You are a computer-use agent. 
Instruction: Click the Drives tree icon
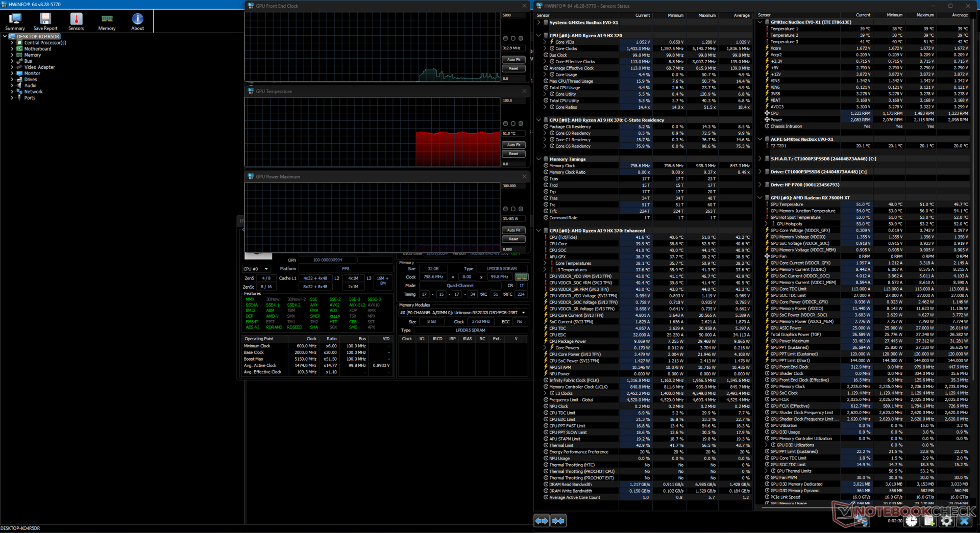pos(19,80)
